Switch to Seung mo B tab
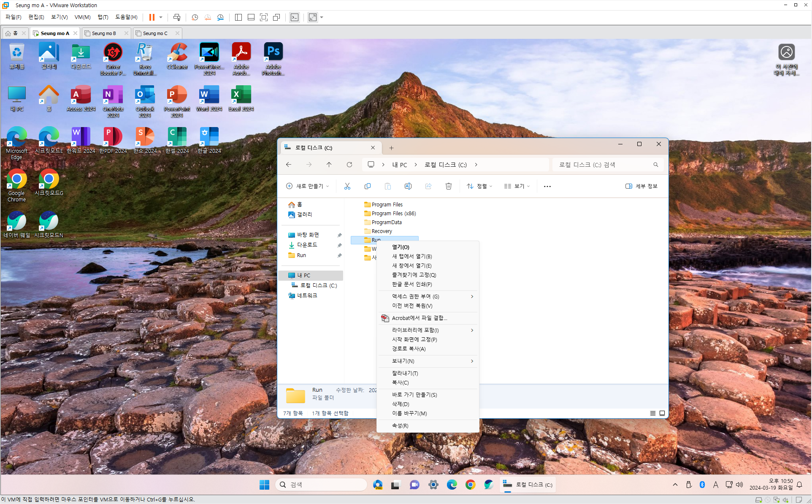Viewport: 812px width, 504px height. [x=104, y=33]
